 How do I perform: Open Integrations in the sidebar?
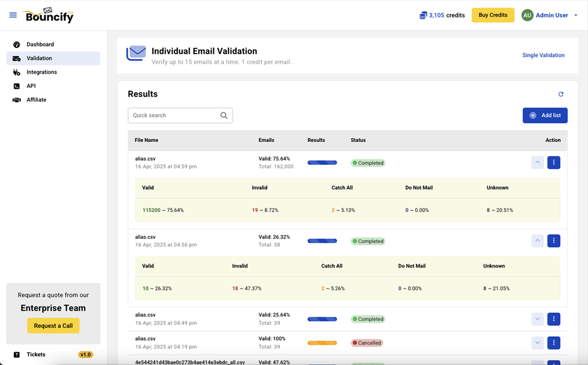click(41, 72)
